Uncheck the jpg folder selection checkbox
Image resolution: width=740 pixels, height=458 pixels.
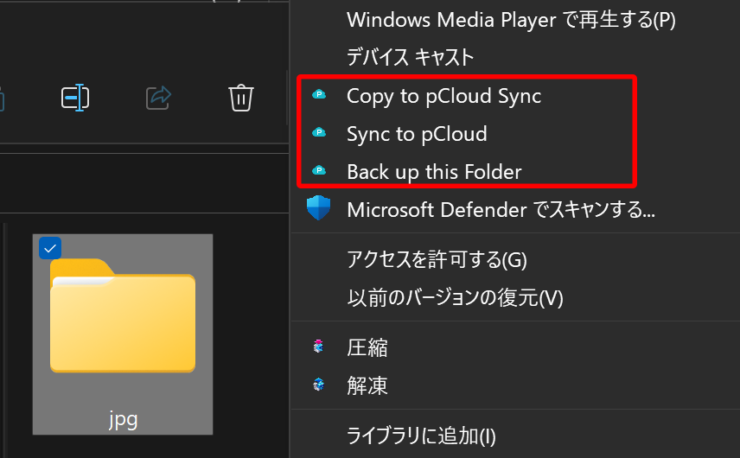tap(50, 248)
